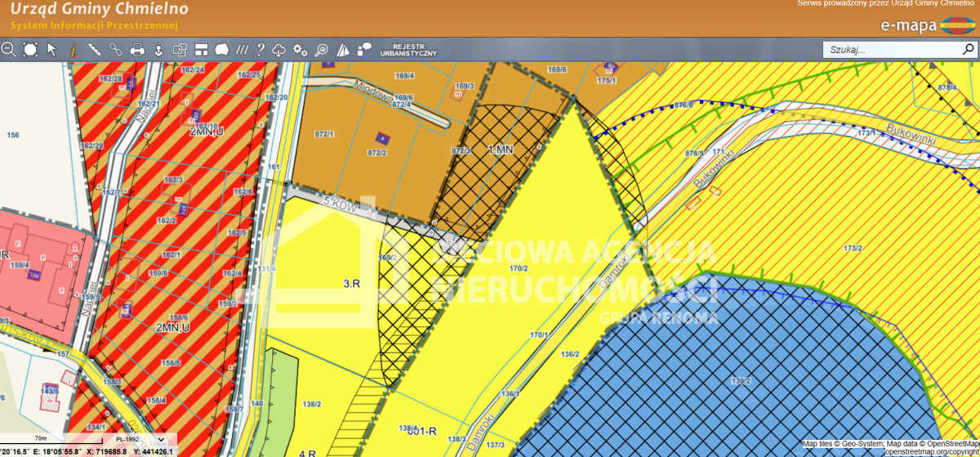Select the distance measuring ruler tool

[x=94, y=49]
